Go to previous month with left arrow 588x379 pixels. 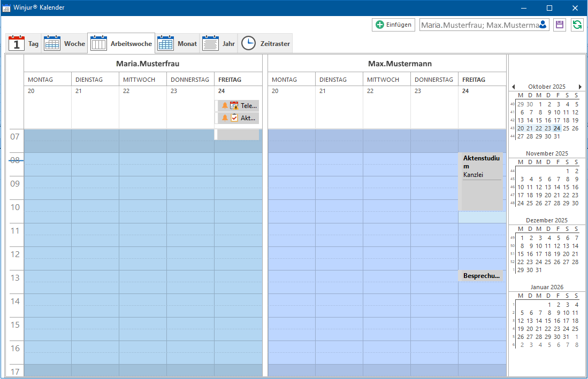(x=514, y=87)
